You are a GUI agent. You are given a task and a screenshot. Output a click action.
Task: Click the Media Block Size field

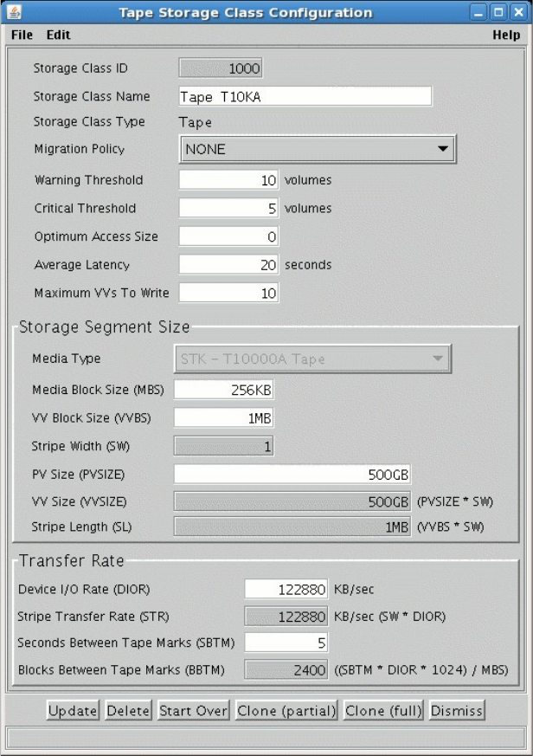tap(223, 390)
